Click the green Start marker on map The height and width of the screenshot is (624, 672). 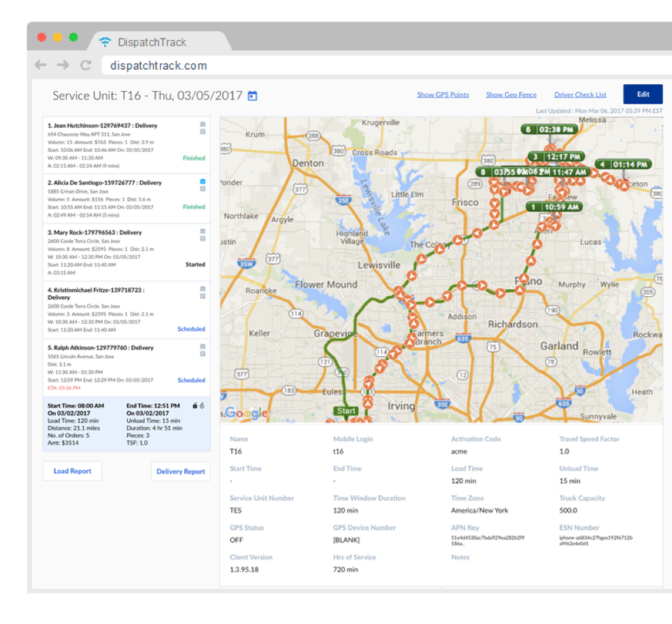(x=346, y=411)
